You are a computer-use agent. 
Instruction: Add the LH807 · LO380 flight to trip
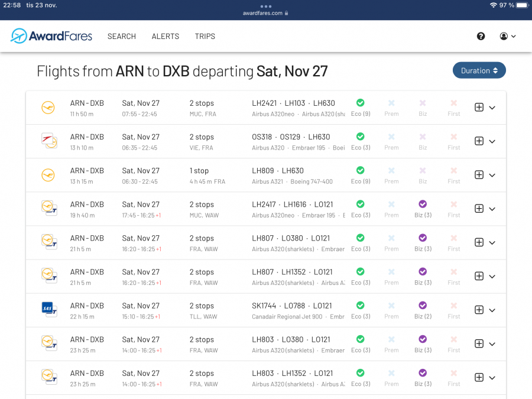[x=479, y=242]
